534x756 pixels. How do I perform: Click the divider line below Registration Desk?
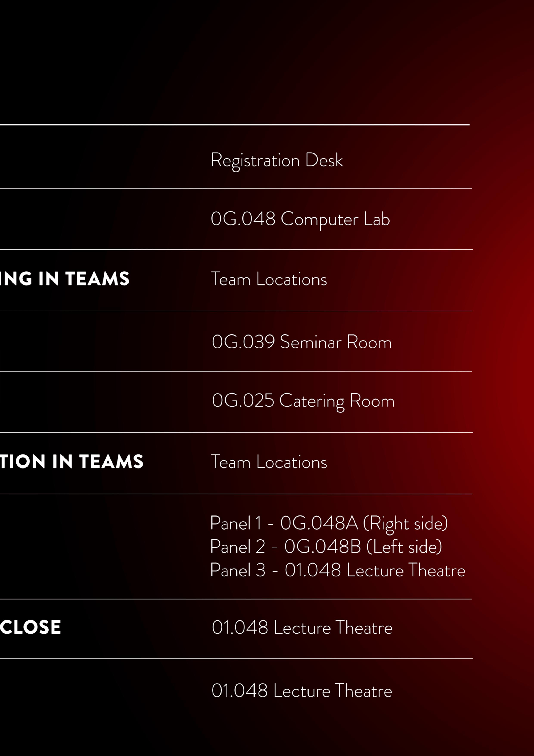(x=236, y=189)
